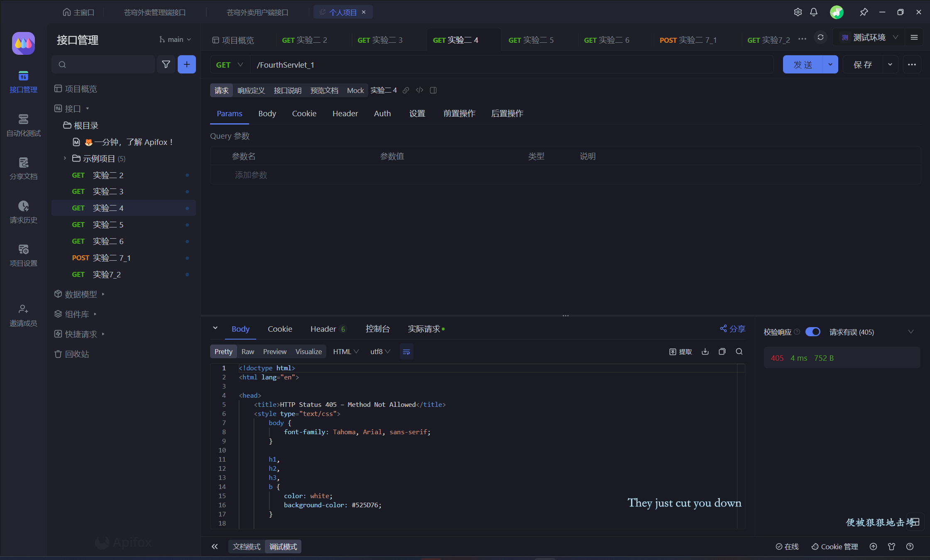Expand the 请求有误 (405) validation result

(911, 332)
